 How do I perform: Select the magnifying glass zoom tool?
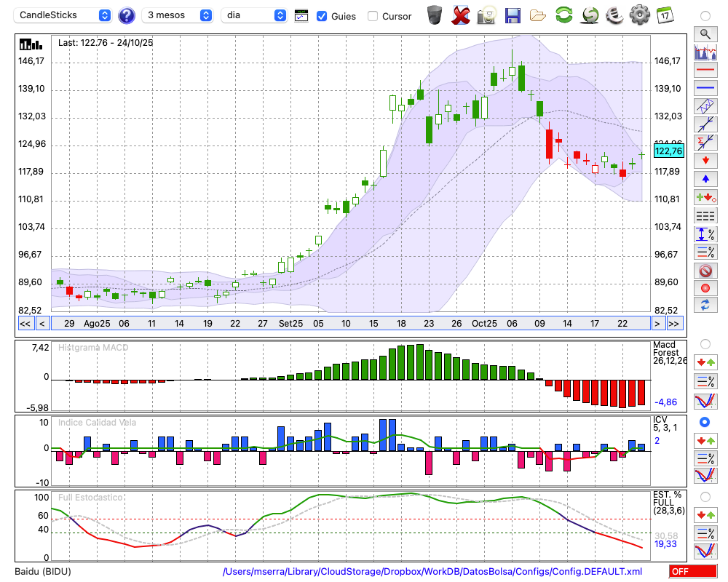705,33
